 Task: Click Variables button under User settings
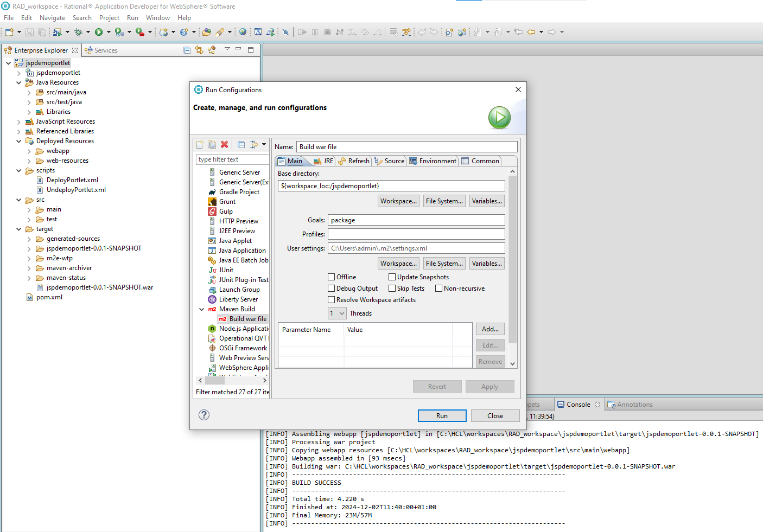(487, 264)
